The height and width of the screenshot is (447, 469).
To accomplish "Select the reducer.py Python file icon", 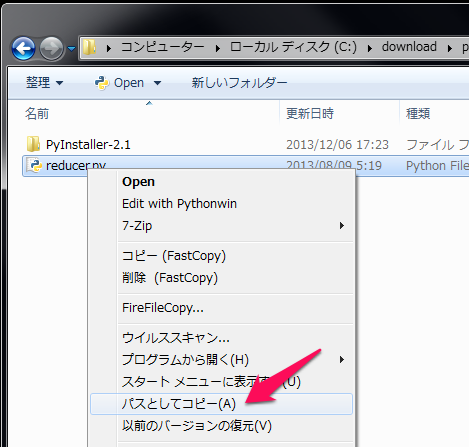I will pyautogui.click(x=34, y=165).
